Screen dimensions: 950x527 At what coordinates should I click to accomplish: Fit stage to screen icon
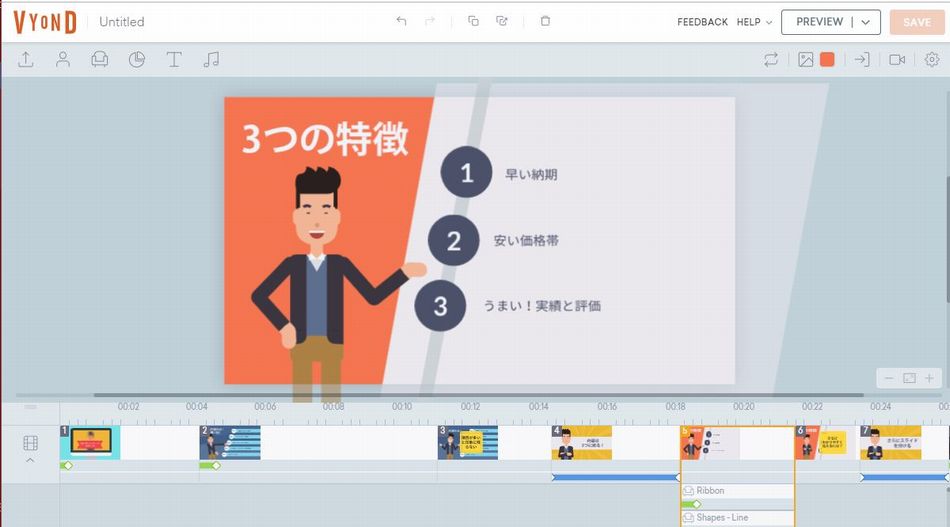click(909, 379)
